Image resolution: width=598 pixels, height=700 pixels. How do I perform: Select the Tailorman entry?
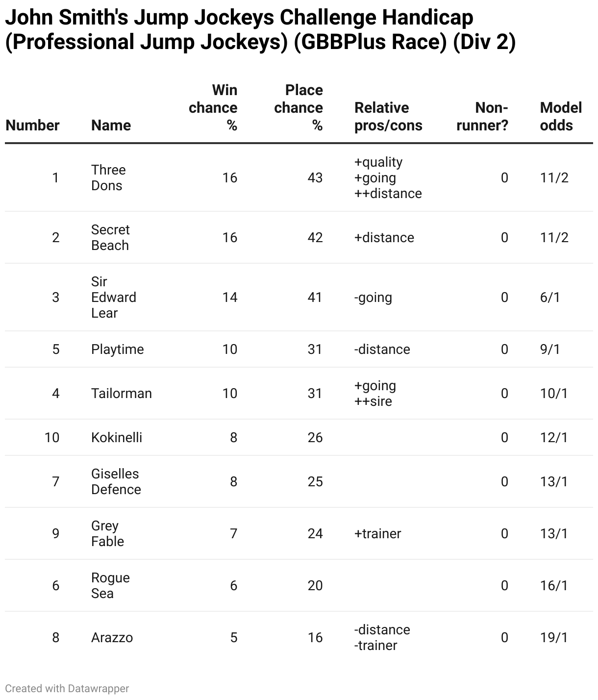pyautogui.click(x=122, y=393)
